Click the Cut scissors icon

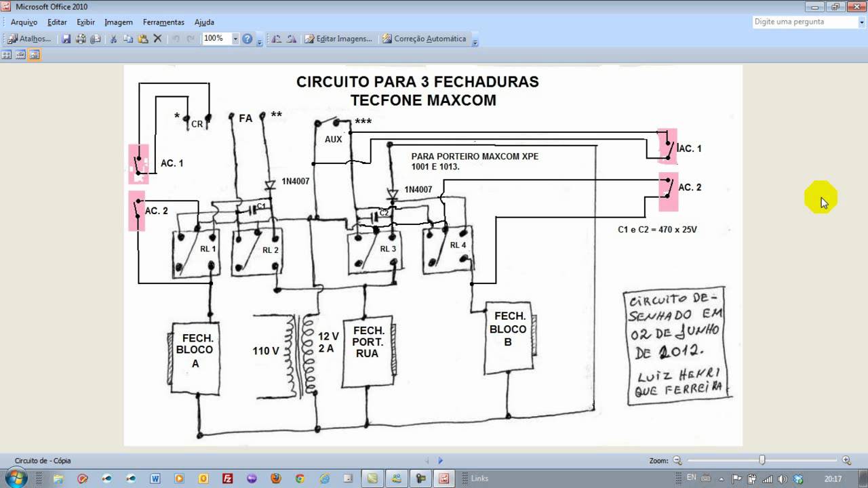tap(114, 39)
